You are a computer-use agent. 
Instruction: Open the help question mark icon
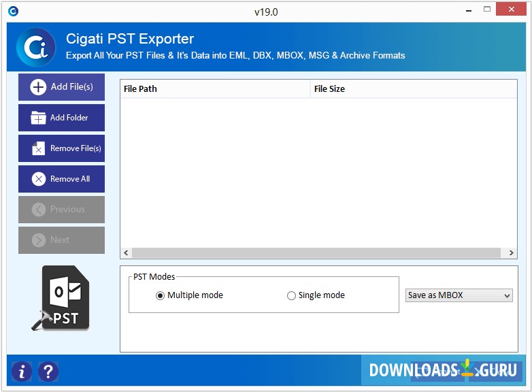tap(48, 371)
